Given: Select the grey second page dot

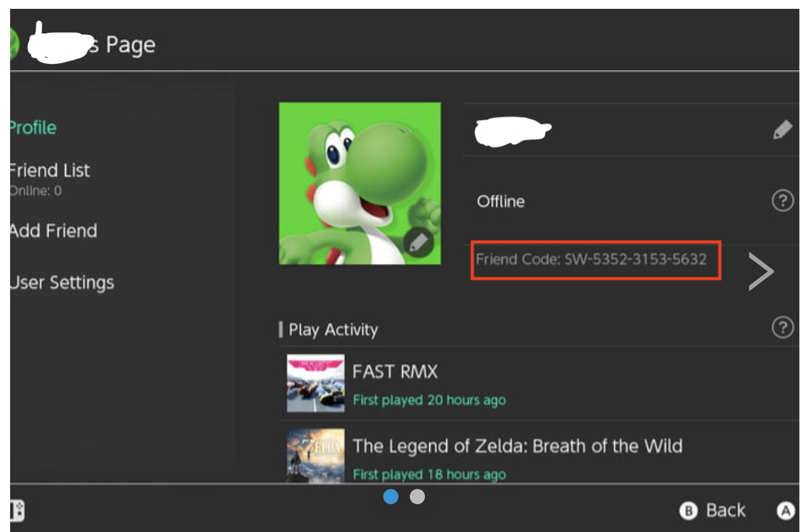Looking at the screenshot, I should click(x=417, y=497).
